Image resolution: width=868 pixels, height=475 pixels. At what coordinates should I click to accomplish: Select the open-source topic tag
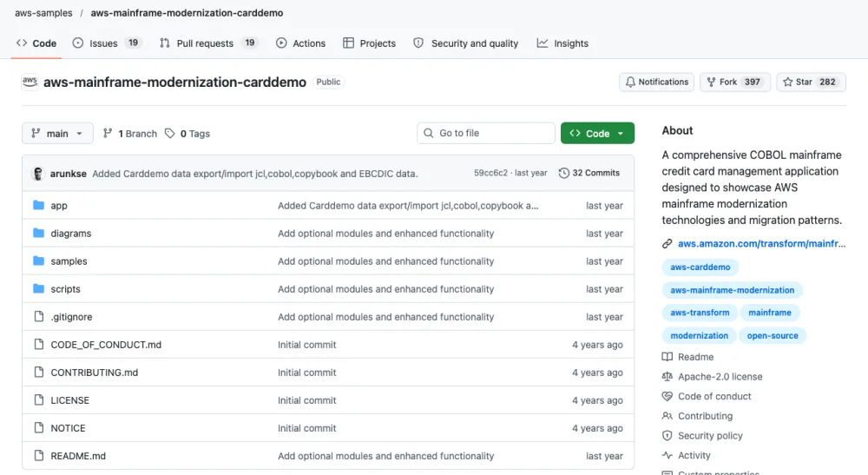(773, 335)
